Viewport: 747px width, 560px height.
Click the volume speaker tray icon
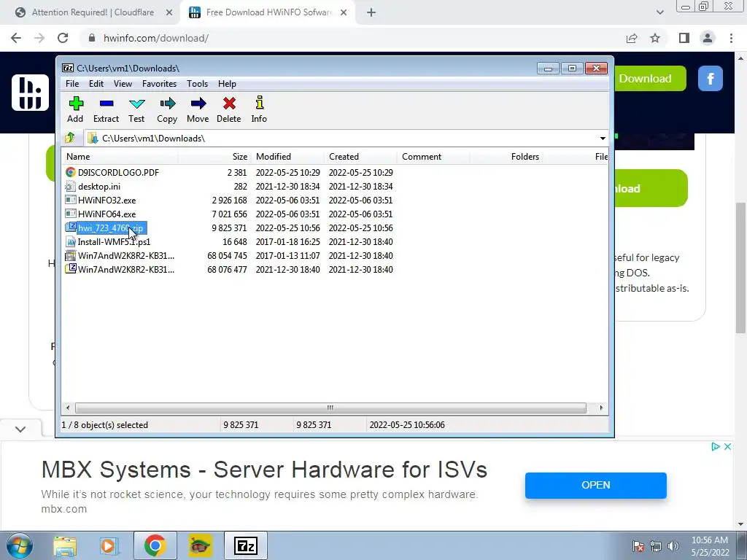pos(673,546)
